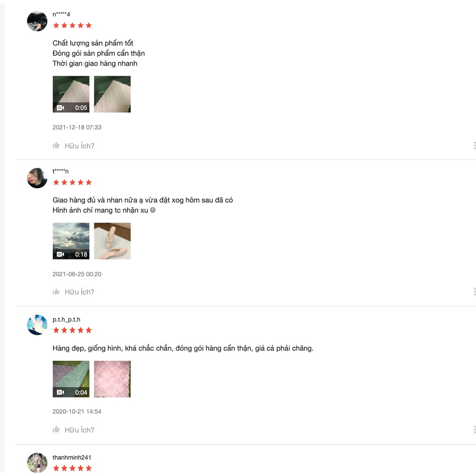Play the 0:18 sky video thumbnail

coord(71,241)
